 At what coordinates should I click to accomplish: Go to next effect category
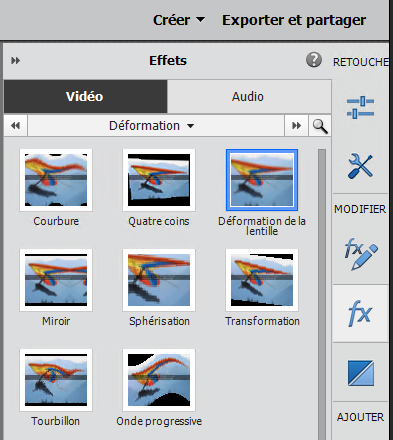click(296, 126)
